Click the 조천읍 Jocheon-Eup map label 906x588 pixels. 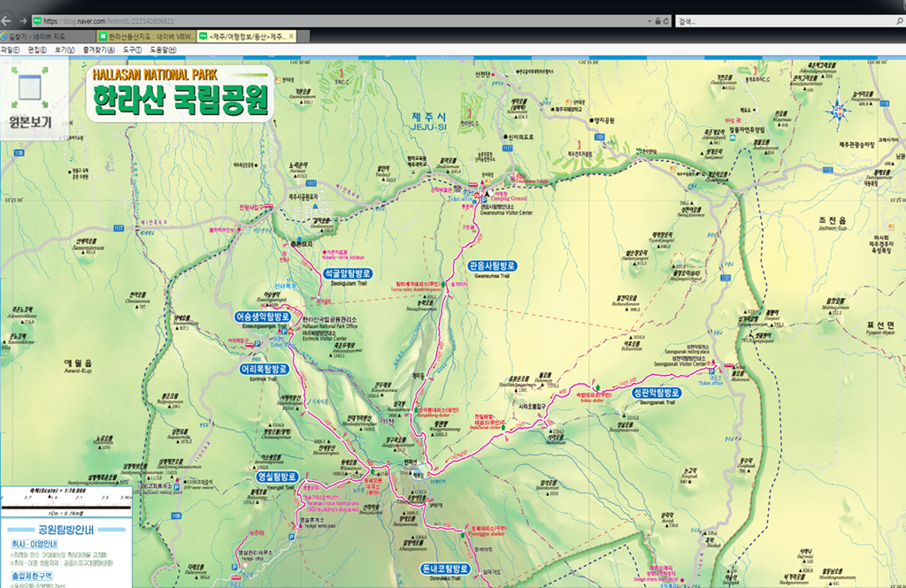(832, 224)
